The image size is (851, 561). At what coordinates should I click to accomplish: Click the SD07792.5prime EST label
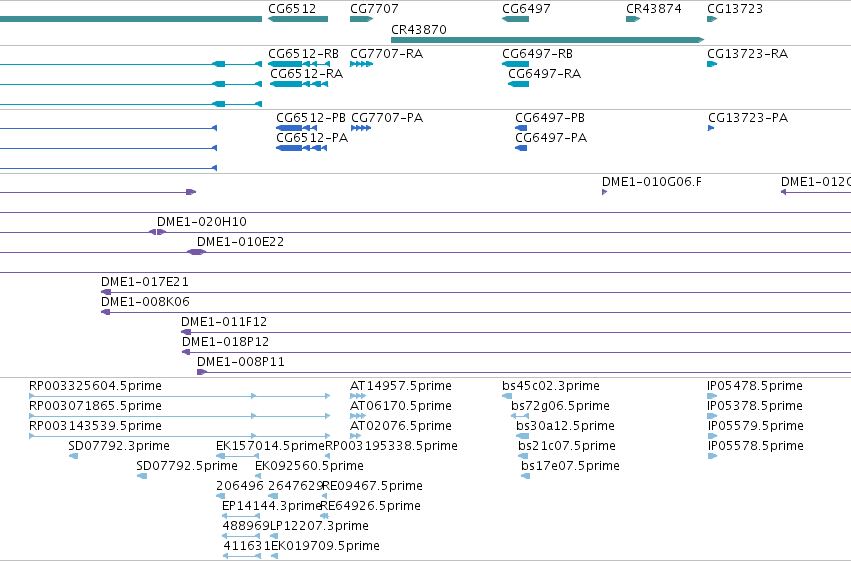(187, 467)
